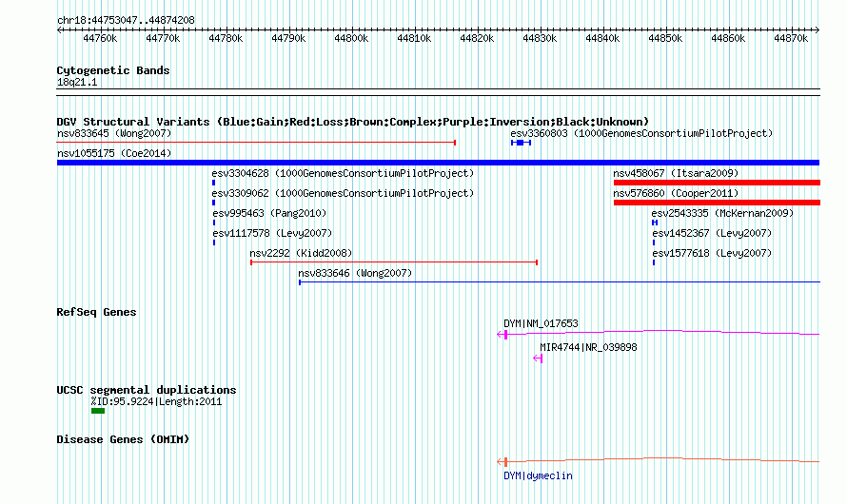Click the DGV Structural Variants track title
Viewport: 847px width, 504px height.
pos(353,122)
